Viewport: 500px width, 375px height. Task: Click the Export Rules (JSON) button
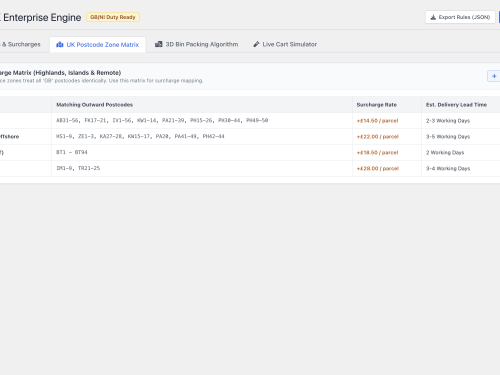pos(460,17)
